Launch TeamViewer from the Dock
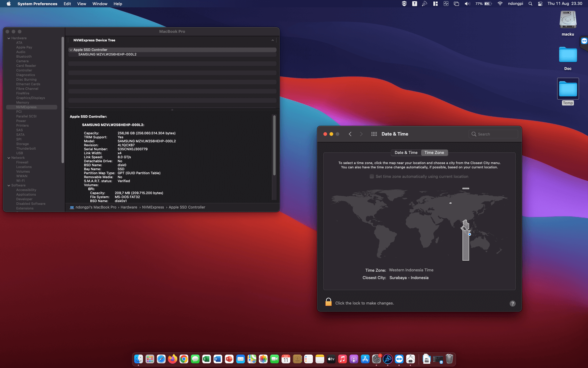This screenshot has width=588, height=368. pos(399,359)
